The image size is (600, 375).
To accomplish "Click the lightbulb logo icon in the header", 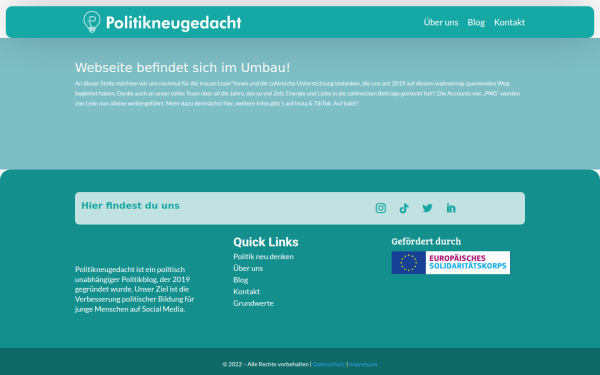I will coord(92,22).
